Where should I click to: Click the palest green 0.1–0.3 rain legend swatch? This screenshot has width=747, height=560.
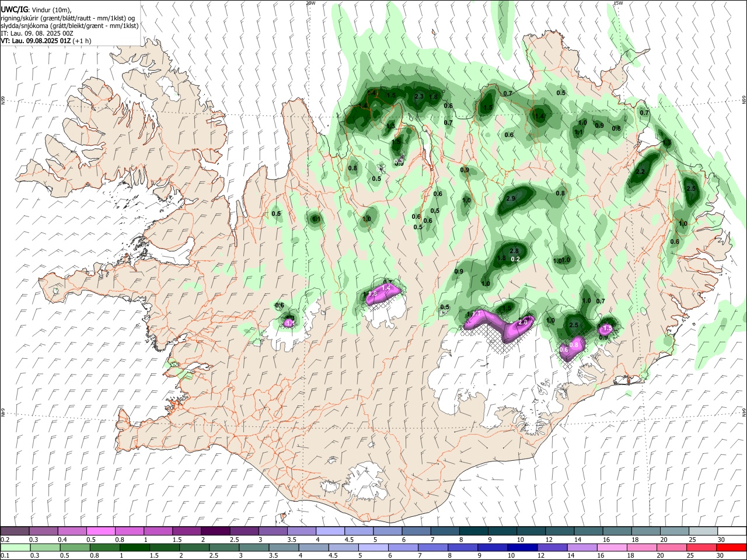coord(16,547)
